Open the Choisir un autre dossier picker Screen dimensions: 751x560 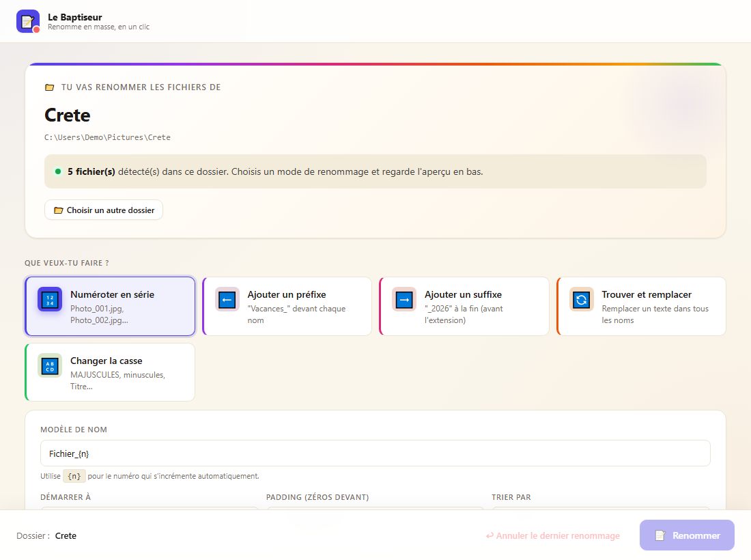pos(104,210)
